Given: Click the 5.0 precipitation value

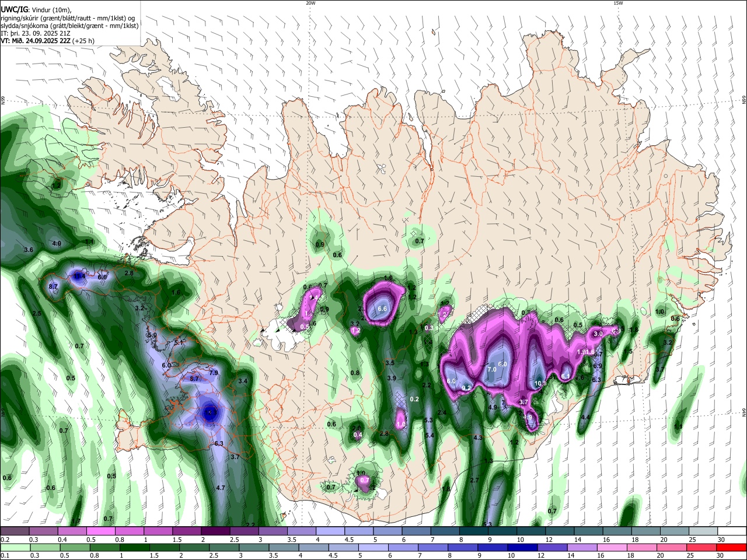Looking at the screenshot, I should click(152, 335).
